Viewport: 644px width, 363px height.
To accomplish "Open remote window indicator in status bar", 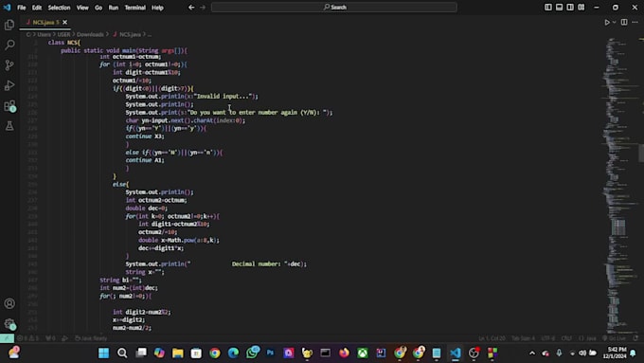I will [7, 338].
